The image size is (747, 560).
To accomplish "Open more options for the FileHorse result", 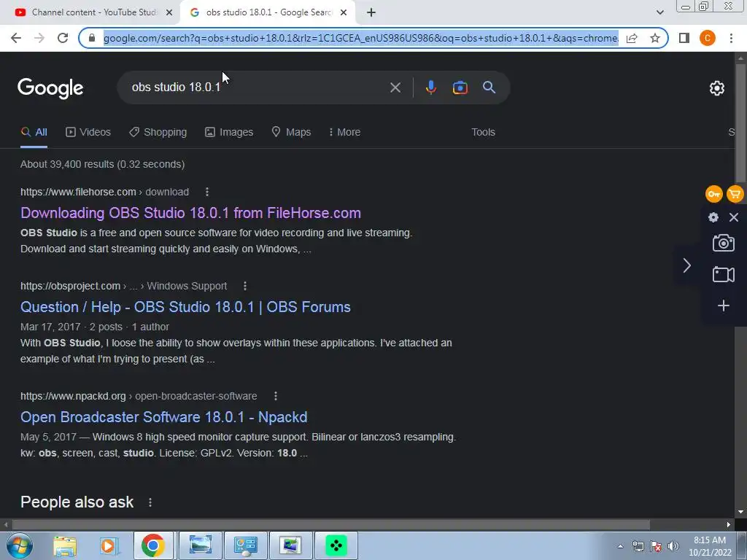I will point(206,192).
